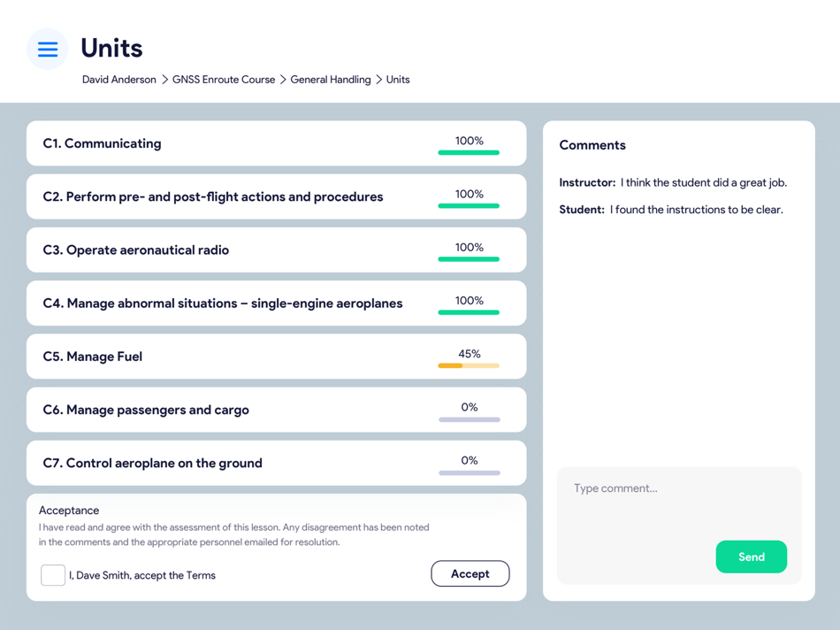Click the Comments heading

592,145
